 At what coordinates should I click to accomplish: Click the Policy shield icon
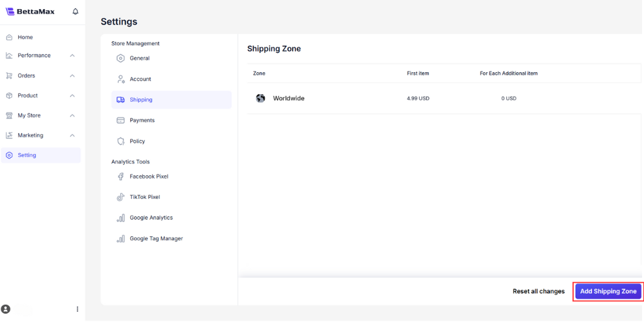click(121, 141)
